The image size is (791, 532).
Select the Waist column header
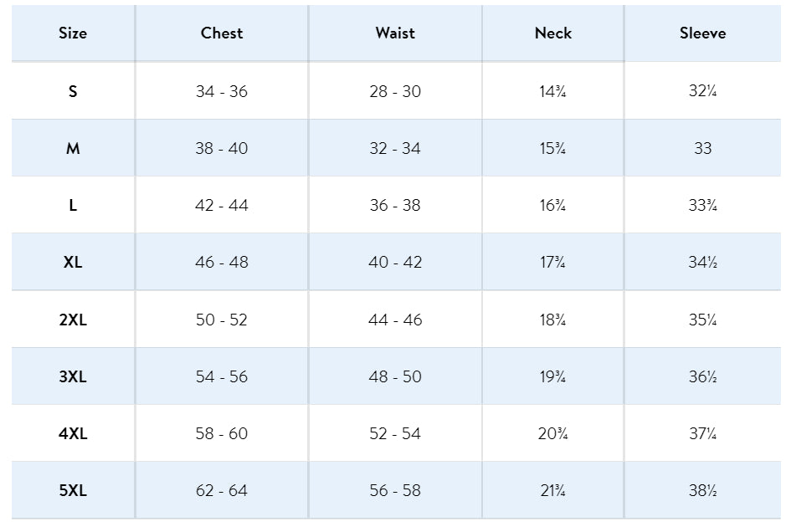pyautogui.click(x=395, y=33)
